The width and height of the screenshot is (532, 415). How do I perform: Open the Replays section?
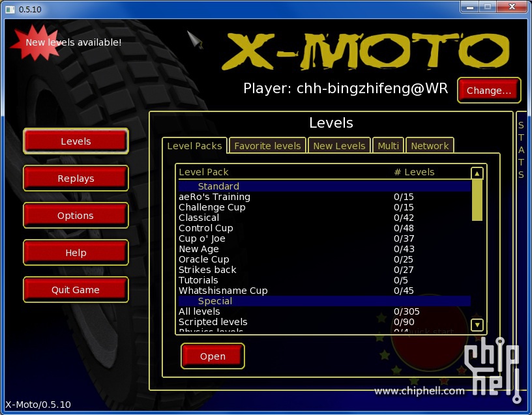click(x=76, y=179)
